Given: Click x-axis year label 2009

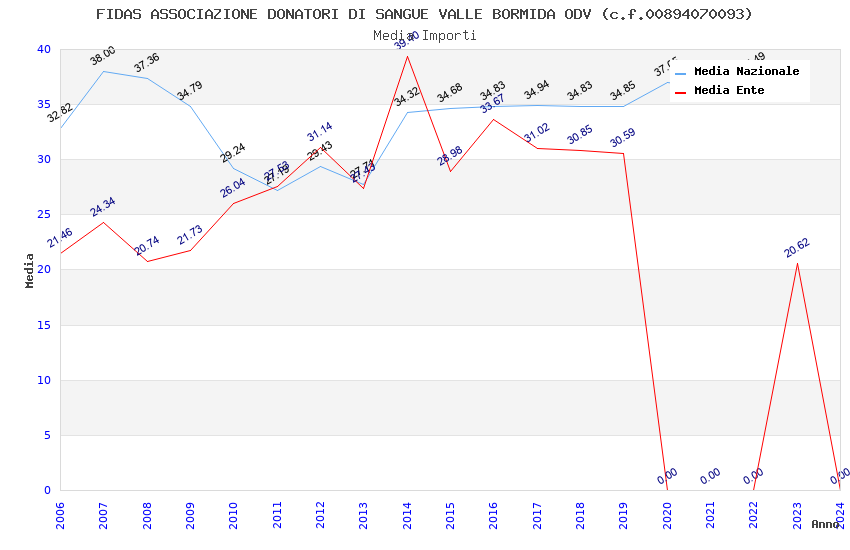Looking at the screenshot, I should 190,515.
